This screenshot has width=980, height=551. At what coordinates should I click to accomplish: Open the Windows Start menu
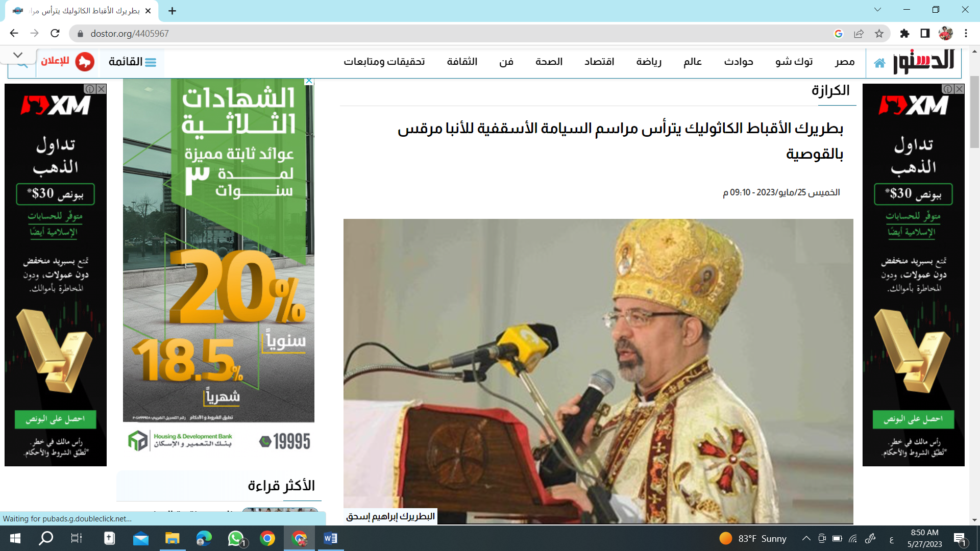[15, 538]
